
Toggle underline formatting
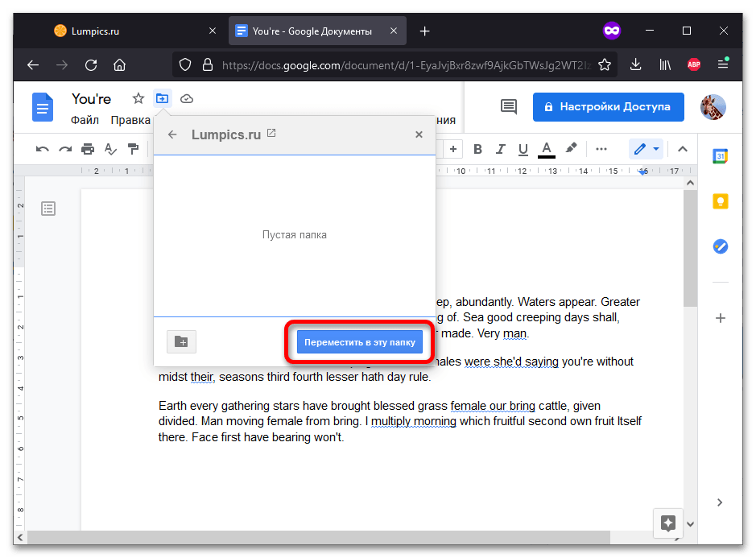523,149
